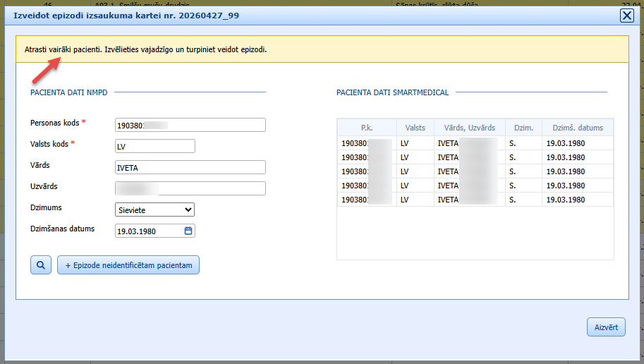Image resolution: width=644 pixels, height=364 pixels.
Task: Open calendar picker in Dzimšanas datums field
Action: coord(188,231)
